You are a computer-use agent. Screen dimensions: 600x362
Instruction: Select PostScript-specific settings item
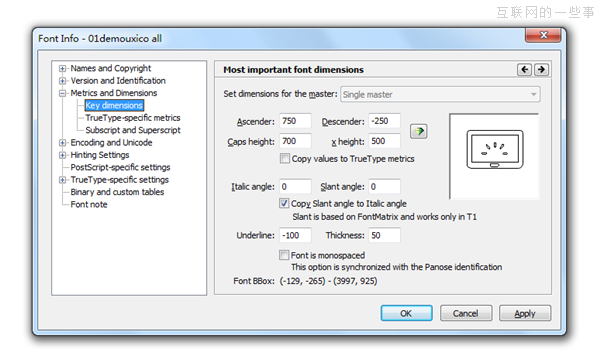[x=120, y=167]
